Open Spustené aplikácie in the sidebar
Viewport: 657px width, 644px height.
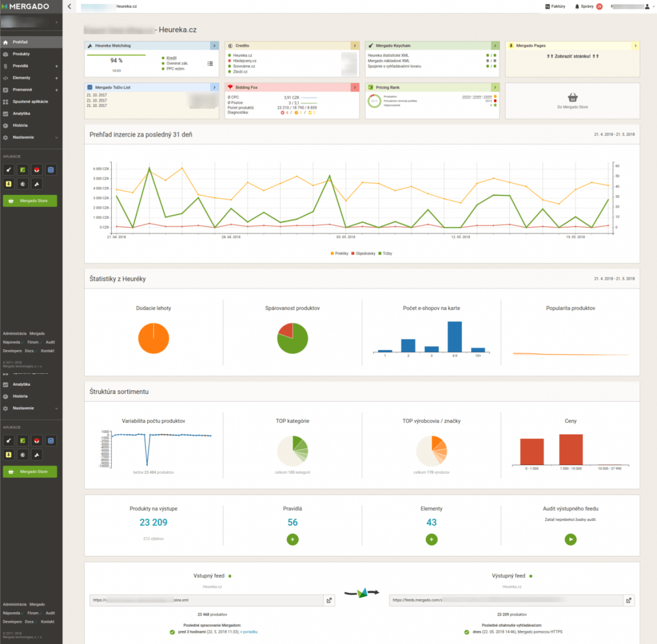30,102
